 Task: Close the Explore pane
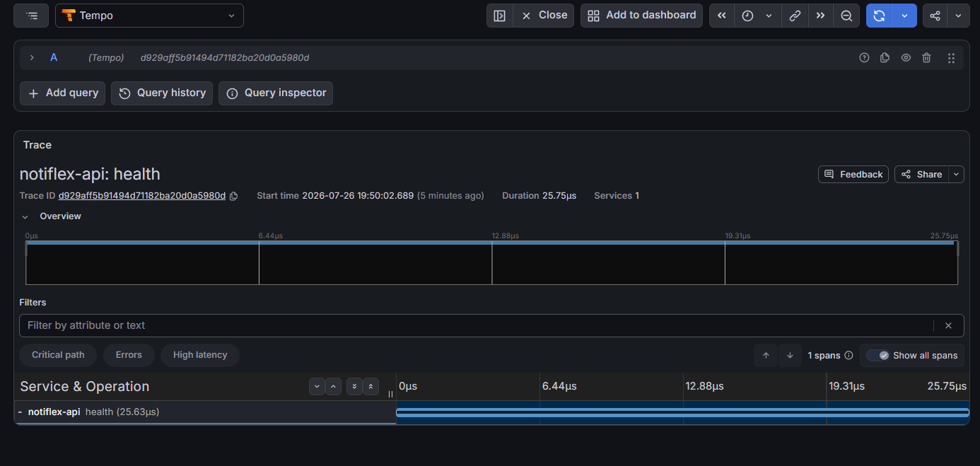(544, 16)
